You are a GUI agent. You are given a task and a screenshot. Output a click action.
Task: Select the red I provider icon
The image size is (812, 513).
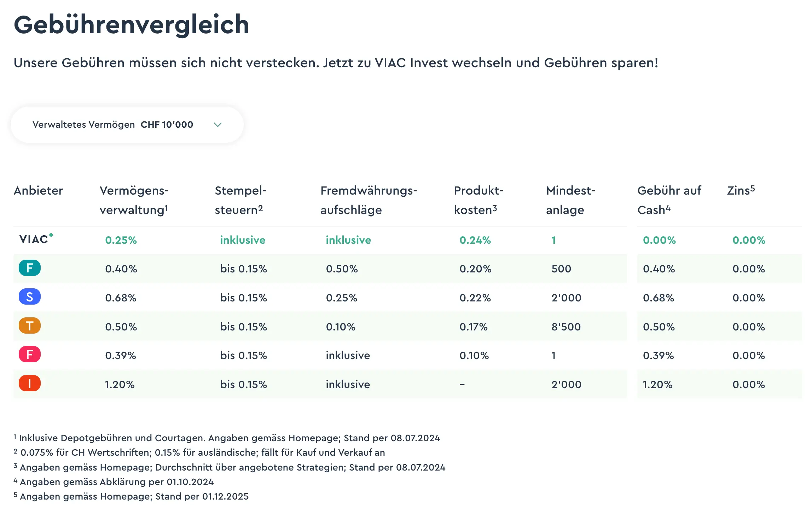(30, 384)
